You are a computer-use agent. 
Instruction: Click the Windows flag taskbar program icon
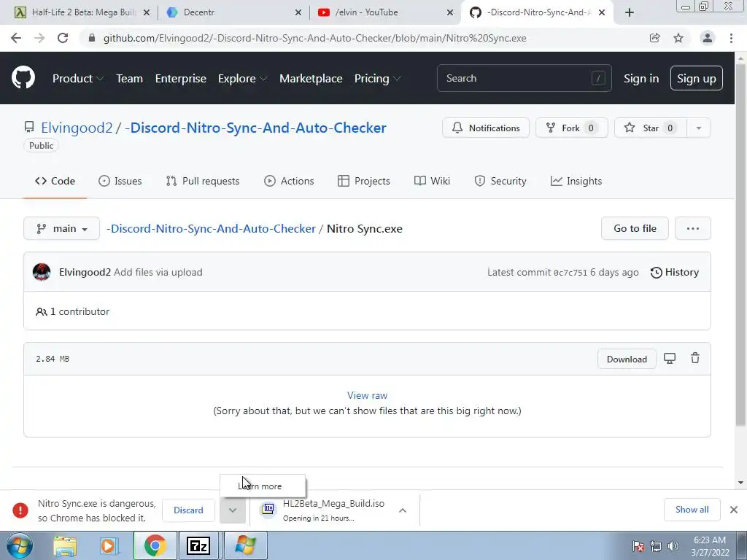coord(246,545)
